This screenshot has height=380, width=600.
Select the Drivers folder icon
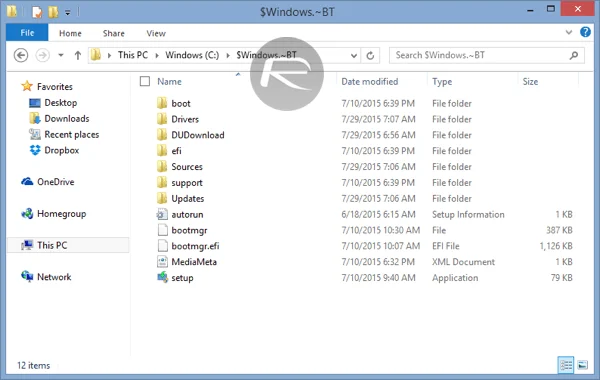point(162,119)
